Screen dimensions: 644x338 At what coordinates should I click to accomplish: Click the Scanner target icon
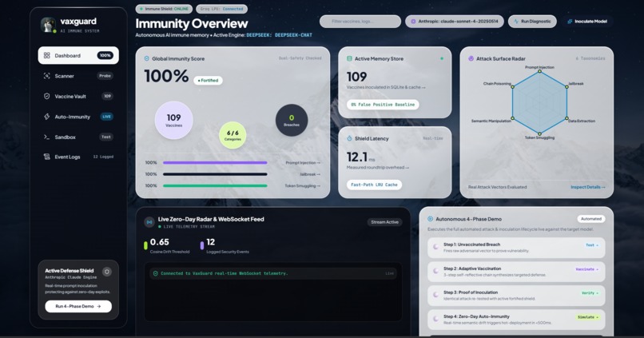[x=47, y=76]
